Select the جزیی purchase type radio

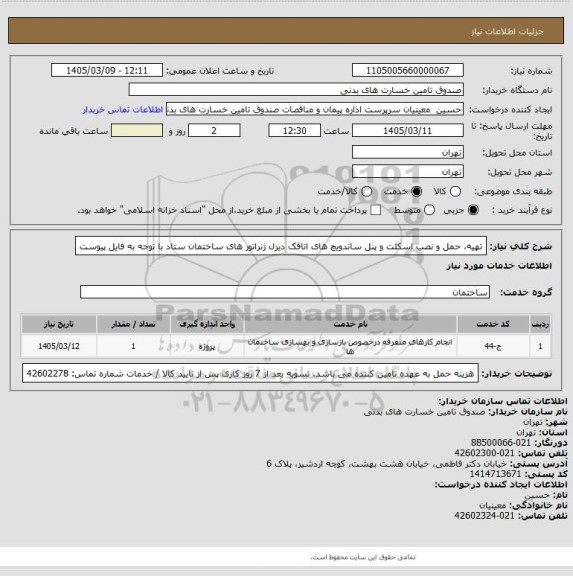(x=473, y=210)
